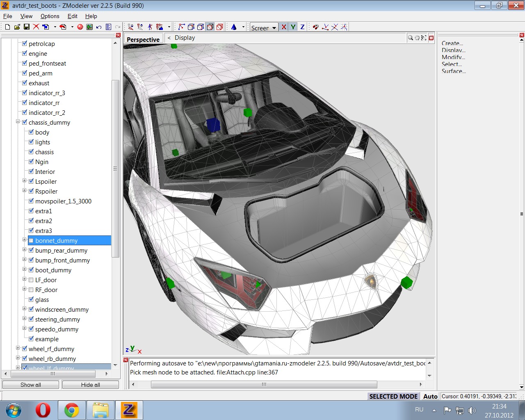Click the magnet snapping icon
This screenshot has width=525, height=420.
pos(315,27)
